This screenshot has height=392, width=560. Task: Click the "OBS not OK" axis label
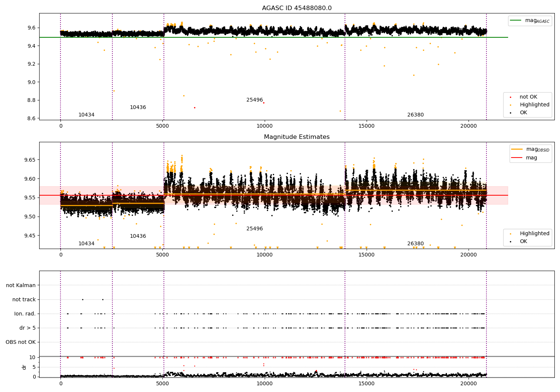(21, 342)
